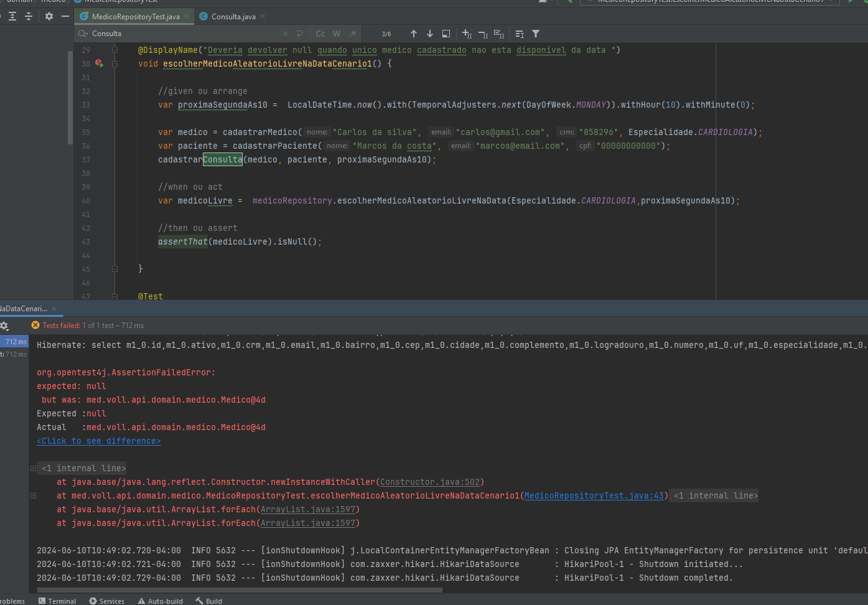
Task: Close the run results tab
Action: click(54, 309)
